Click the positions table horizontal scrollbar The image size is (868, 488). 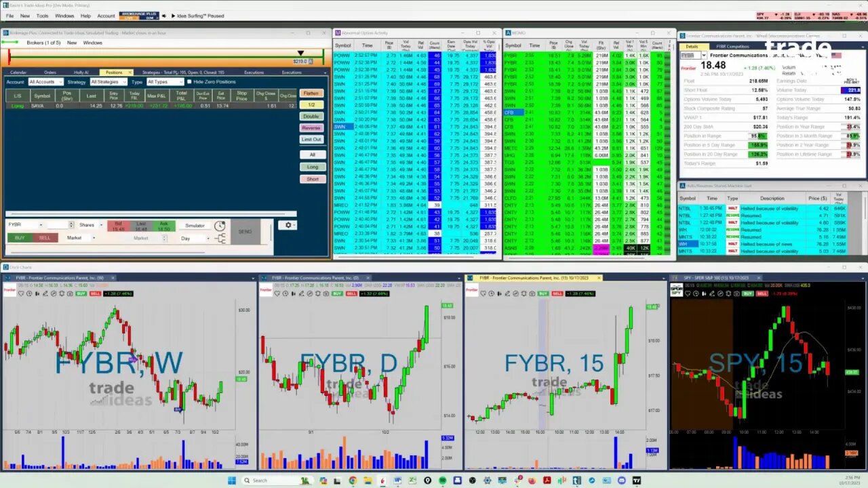[151, 214]
